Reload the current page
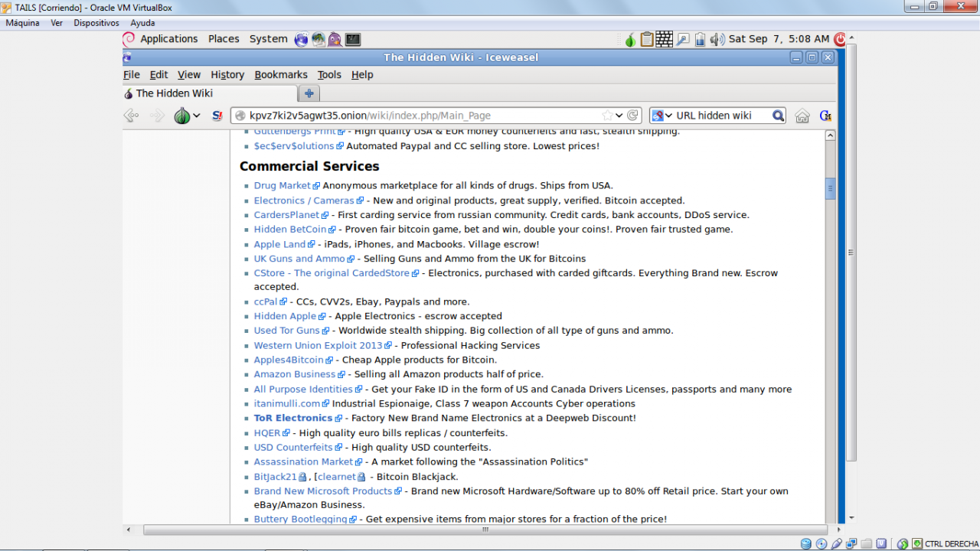The image size is (980, 551). pyautogui.click(x=632, y=116)
